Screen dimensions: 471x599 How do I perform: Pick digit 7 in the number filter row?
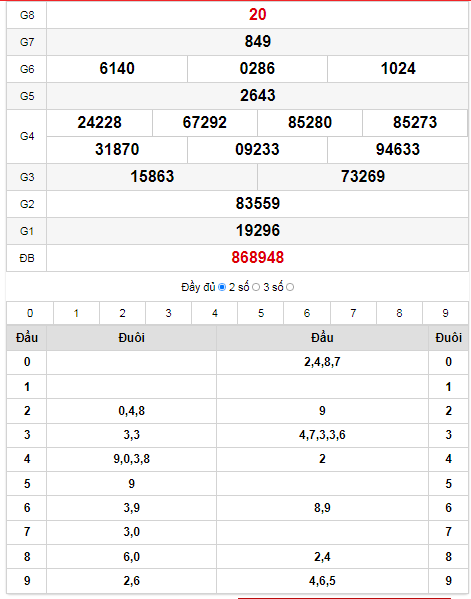353,313
